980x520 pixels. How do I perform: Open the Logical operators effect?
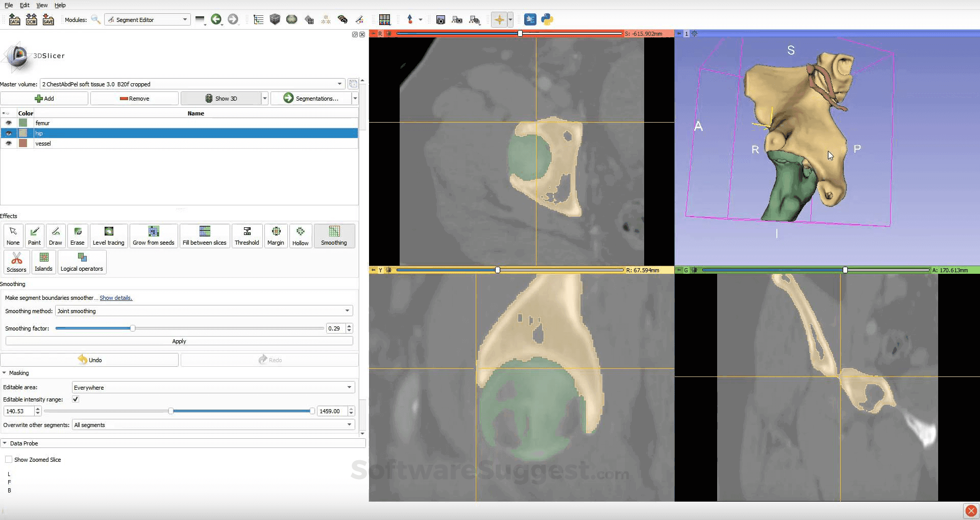82,262
